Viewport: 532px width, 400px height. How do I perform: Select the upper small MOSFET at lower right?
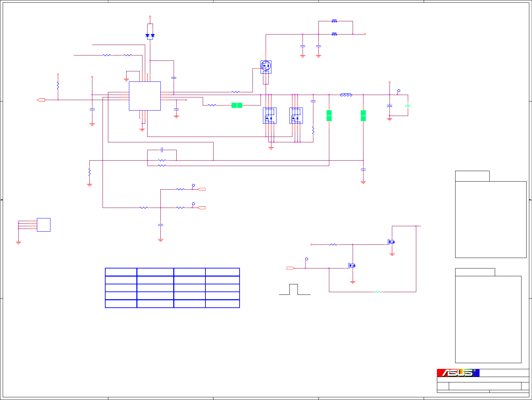(391, 242)
